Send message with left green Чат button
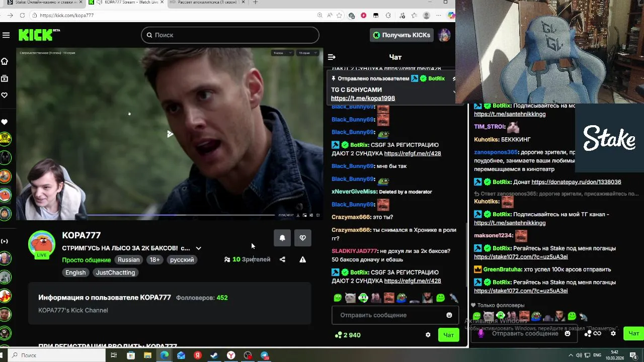The image size is (644, 362). (x=448, y=335)
